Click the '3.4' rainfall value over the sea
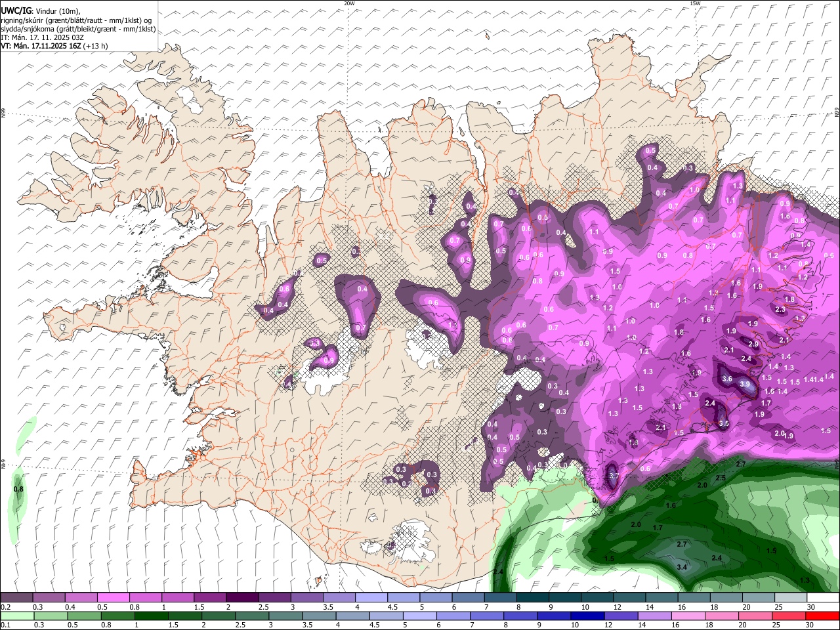This screenshot has width=840, height=630. pyautogui.click(x=682, y=567)
